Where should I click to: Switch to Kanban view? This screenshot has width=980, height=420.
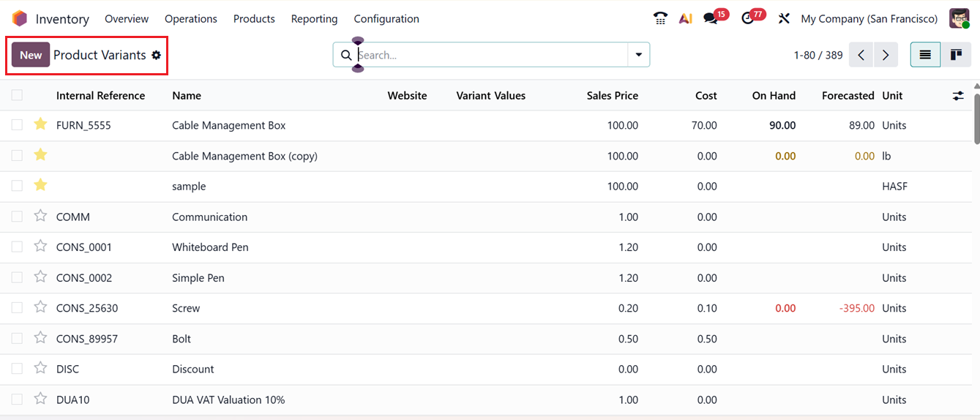point(956,55)
